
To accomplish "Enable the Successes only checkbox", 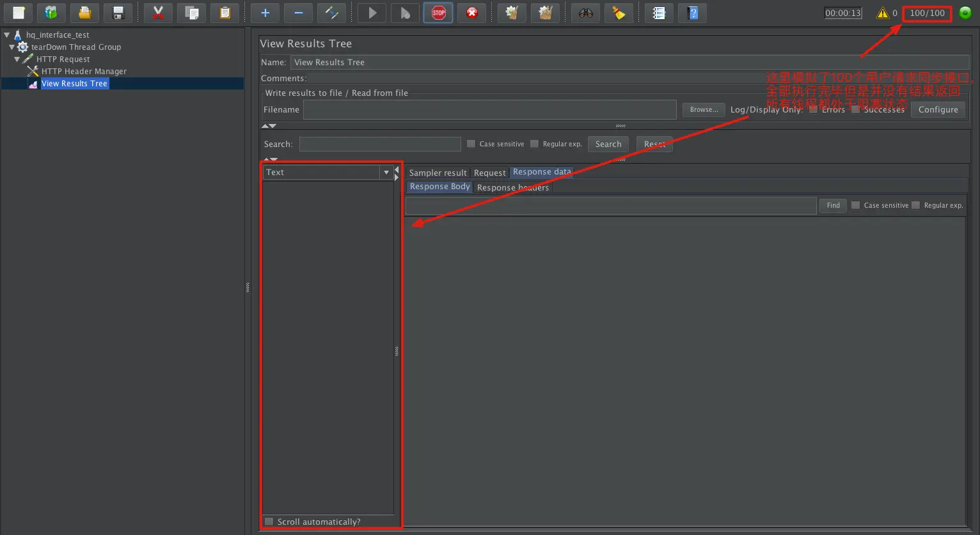I will click(855, 109).
